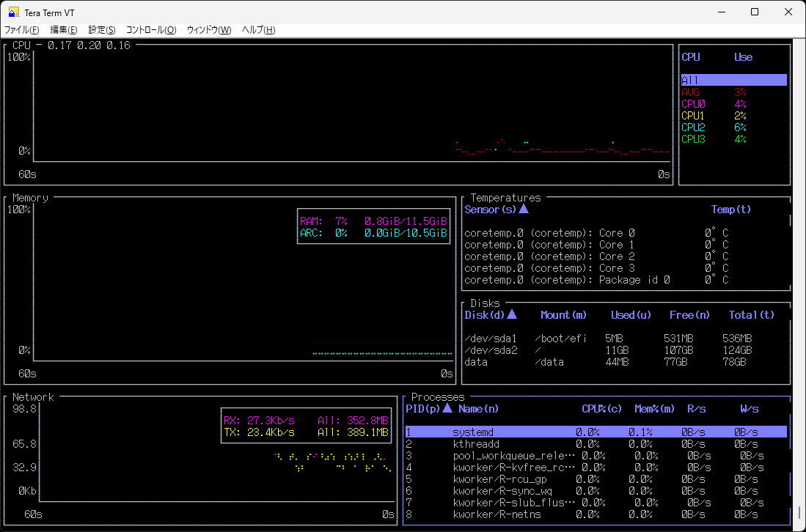Image resolution: width=806 pixels, height=532 pixels.
Task: Click the /boot/efi mount point
Action: 560,339
